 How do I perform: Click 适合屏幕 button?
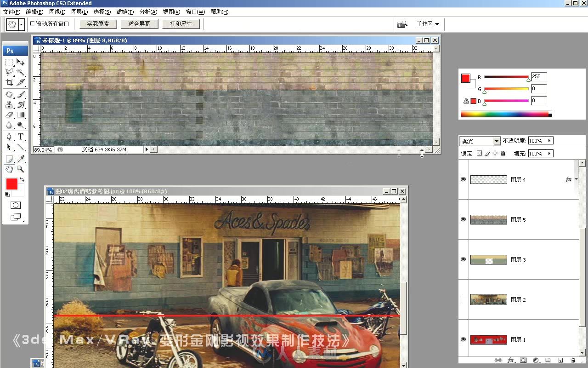coord(140,24)
